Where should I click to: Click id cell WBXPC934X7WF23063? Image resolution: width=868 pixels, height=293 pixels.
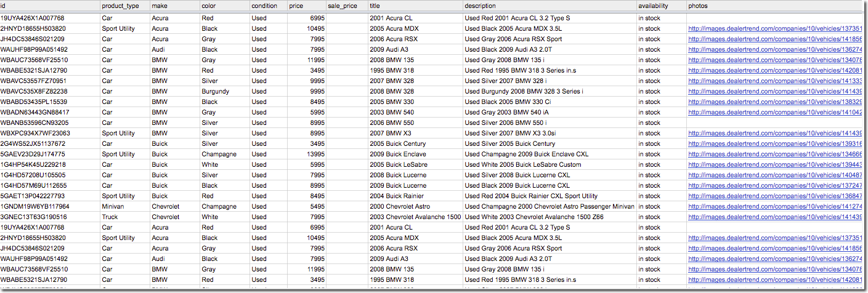[x=50, y=133]
